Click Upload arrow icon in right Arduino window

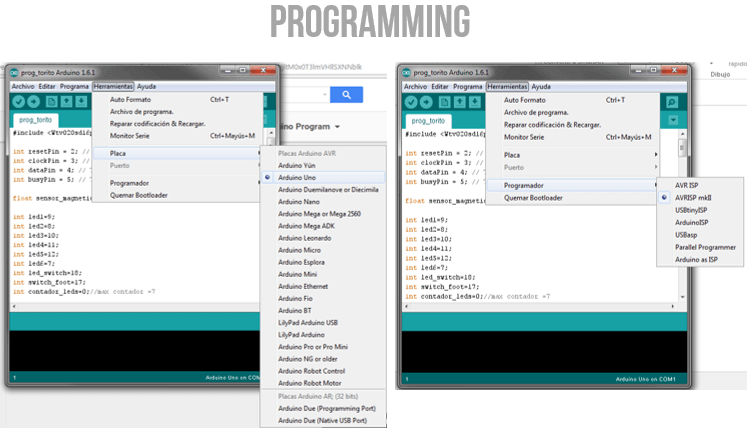(x=426, y=102)
